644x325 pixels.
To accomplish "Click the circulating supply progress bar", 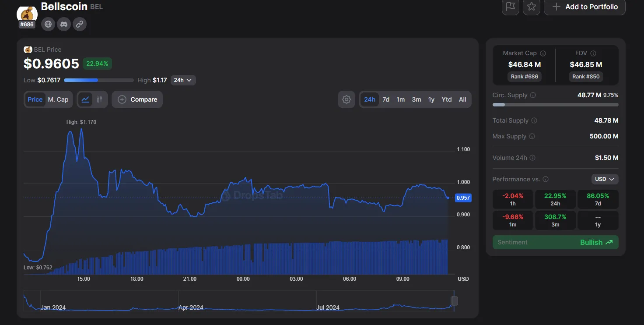I will pyautogui.click(x=556, y=105).
